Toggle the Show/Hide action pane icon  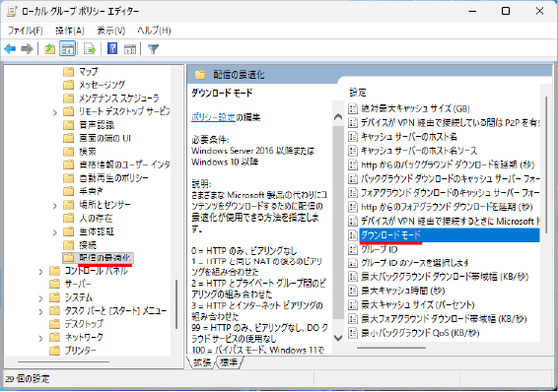coord(130,48)
